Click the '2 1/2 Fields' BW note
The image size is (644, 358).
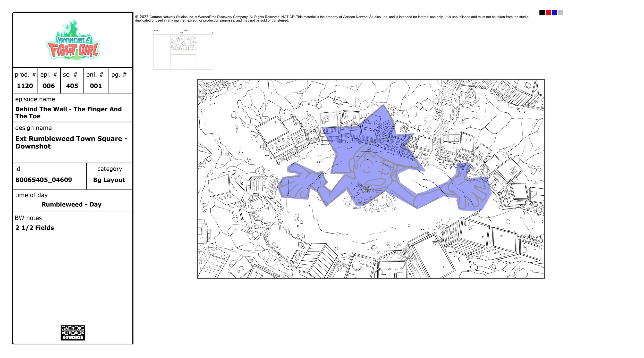35,228
